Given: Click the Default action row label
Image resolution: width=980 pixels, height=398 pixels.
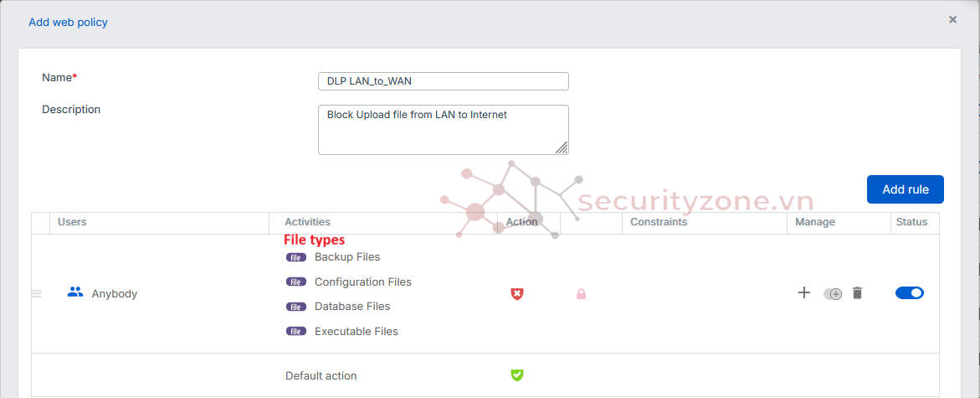Looking at the screenshot, I should [x=321, y=376].
